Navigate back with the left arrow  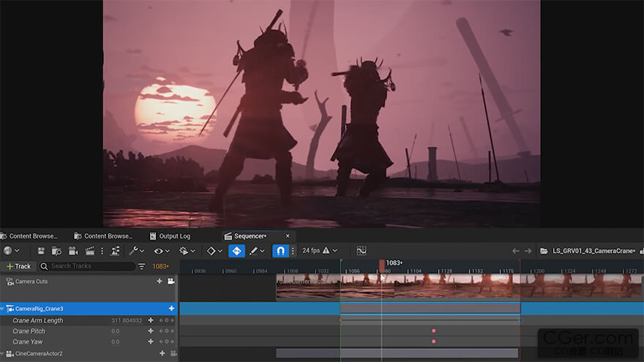[x=515, y=251]
